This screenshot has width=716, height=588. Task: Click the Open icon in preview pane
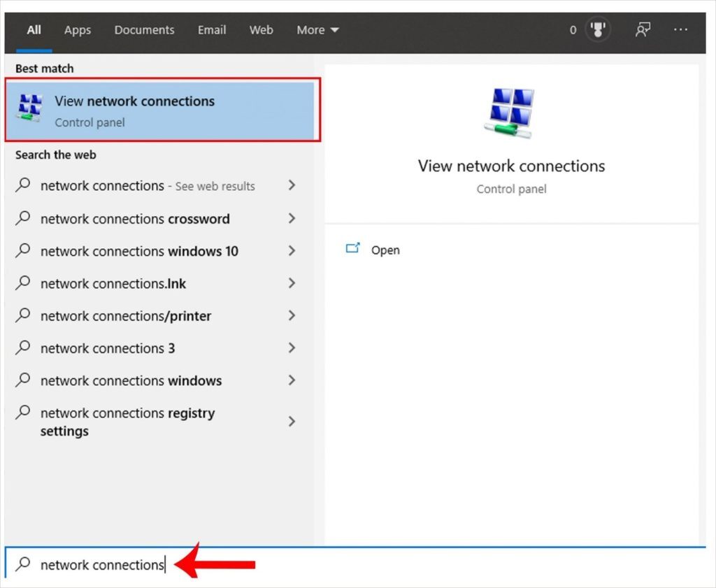(353, 249)
